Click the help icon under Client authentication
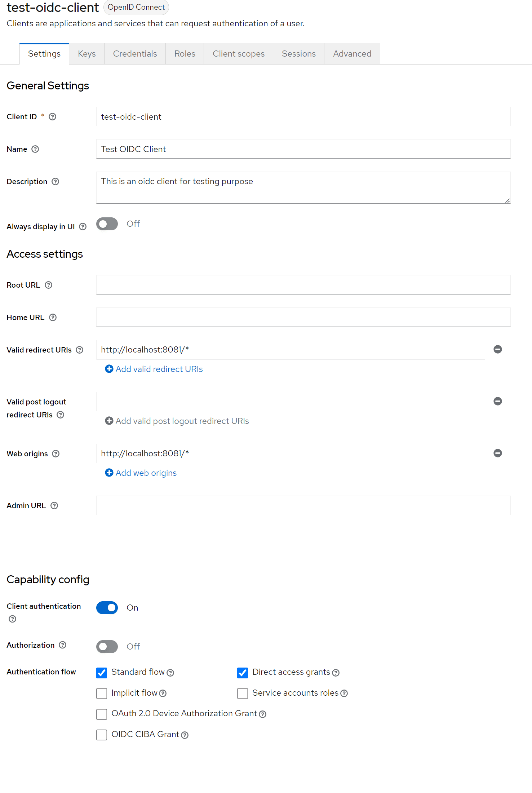This screenshot has width=532, height=793. pyautogui.click(x=12, y=619)
